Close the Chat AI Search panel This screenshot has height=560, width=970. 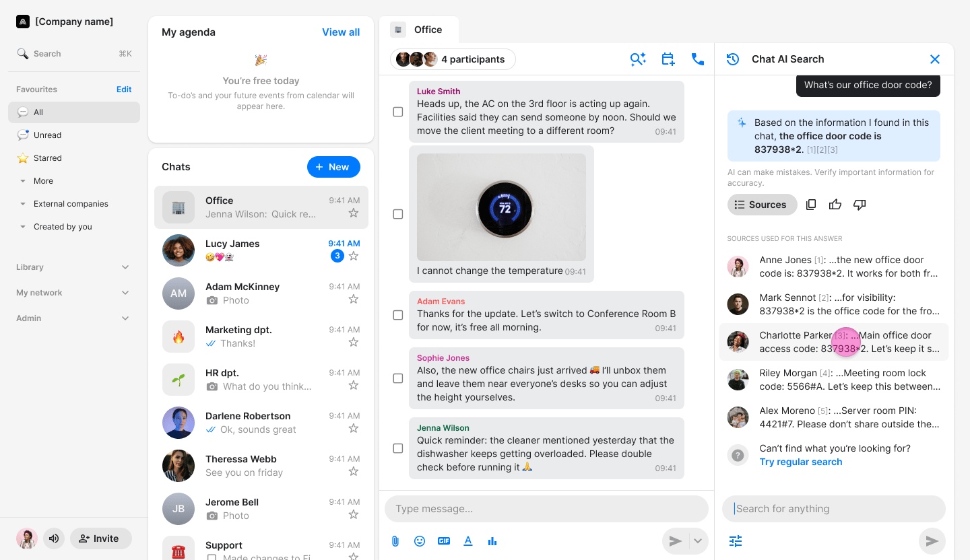pyautogui.click(x=935, y=59)
